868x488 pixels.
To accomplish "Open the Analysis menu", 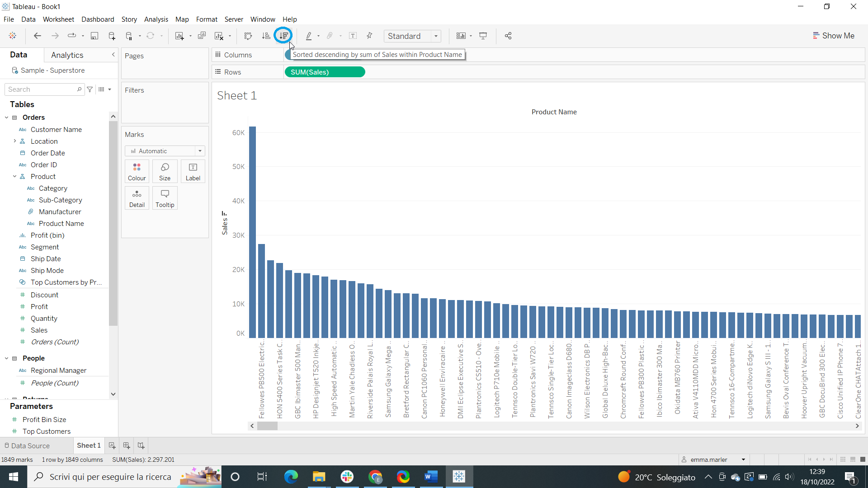I will [x=156, y=19].
